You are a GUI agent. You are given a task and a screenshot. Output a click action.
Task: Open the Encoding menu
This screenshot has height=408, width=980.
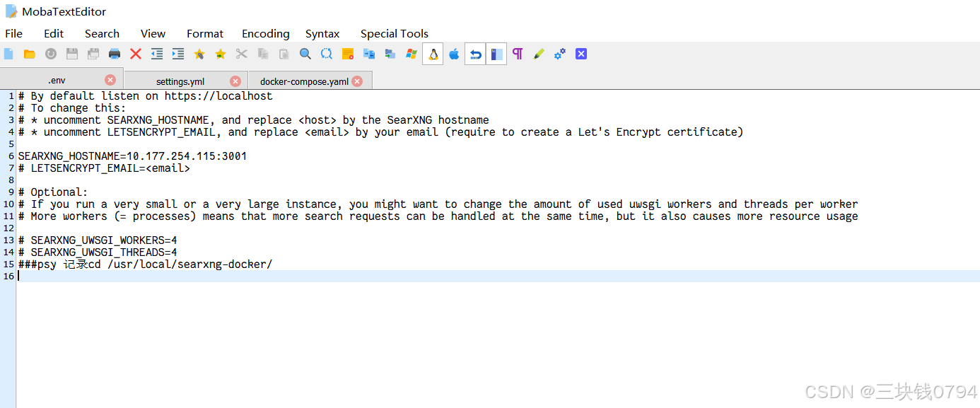266,33
